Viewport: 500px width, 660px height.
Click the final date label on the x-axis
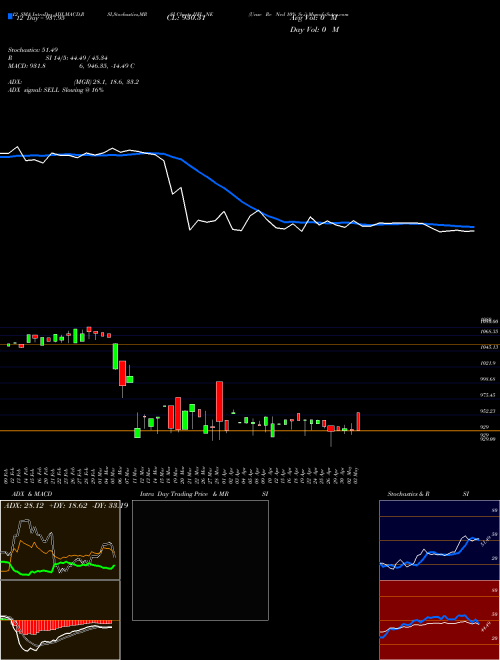coord(358,474)
